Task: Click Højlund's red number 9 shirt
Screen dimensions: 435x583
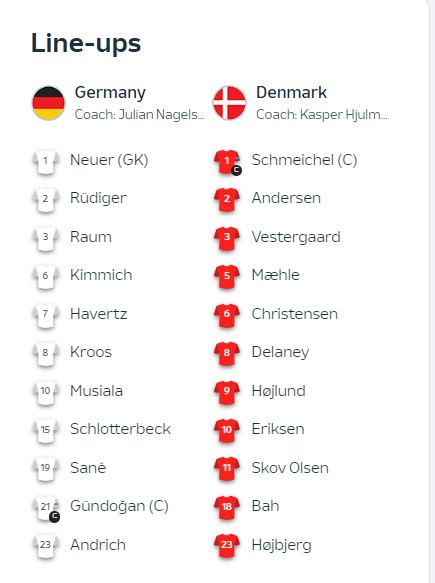Action: coord(227,392)
